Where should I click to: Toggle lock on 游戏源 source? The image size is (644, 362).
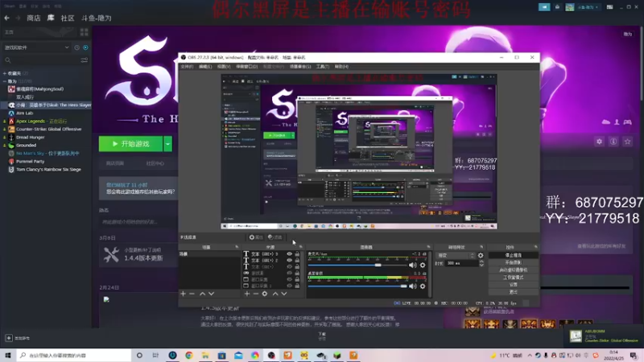point(297,273)
